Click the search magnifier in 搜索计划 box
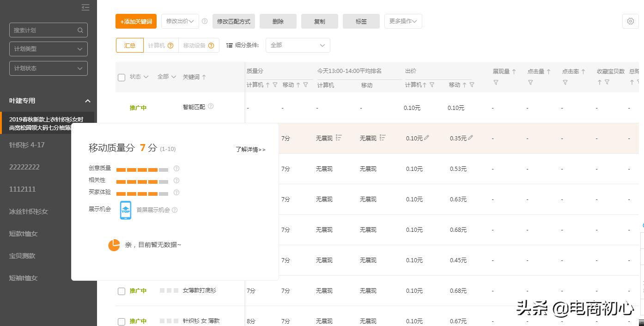Image resolution: width=644 pixels, height=326 pixels. [x=80, y=30]
